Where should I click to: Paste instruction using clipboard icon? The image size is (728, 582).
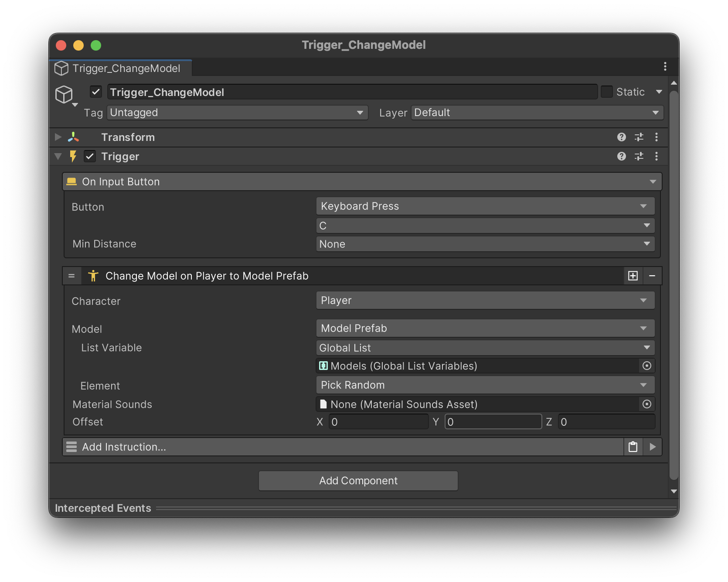pyautogui.click(x=633, y=447)
